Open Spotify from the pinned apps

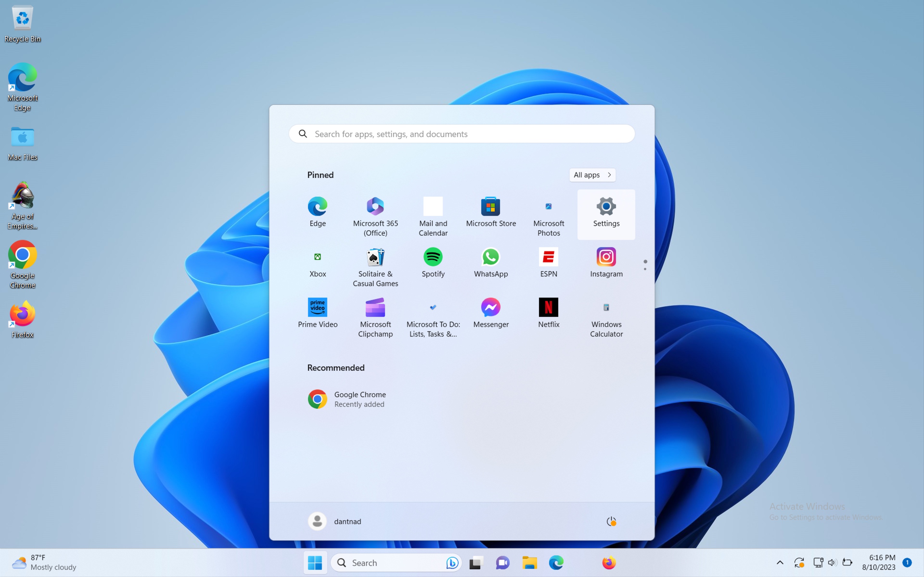point(432,263)
